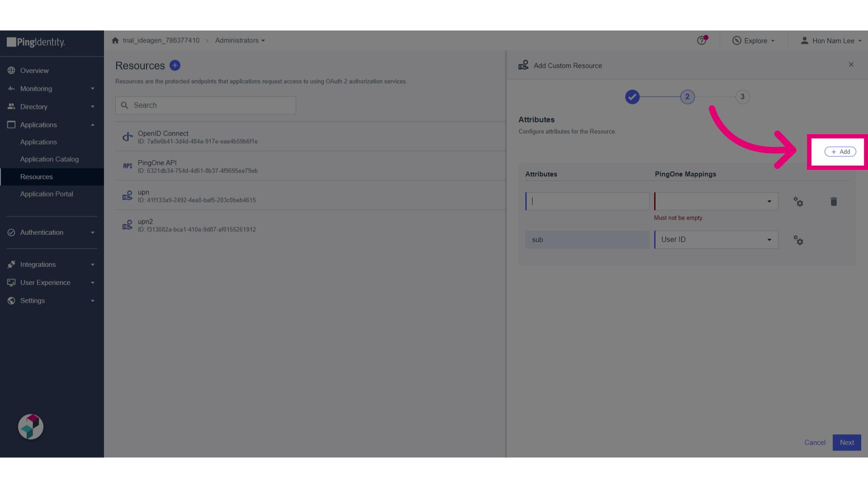Click the Add attribute button
Image resolution: width=868 pixels, height=488 pixels.
coord(840,152)
